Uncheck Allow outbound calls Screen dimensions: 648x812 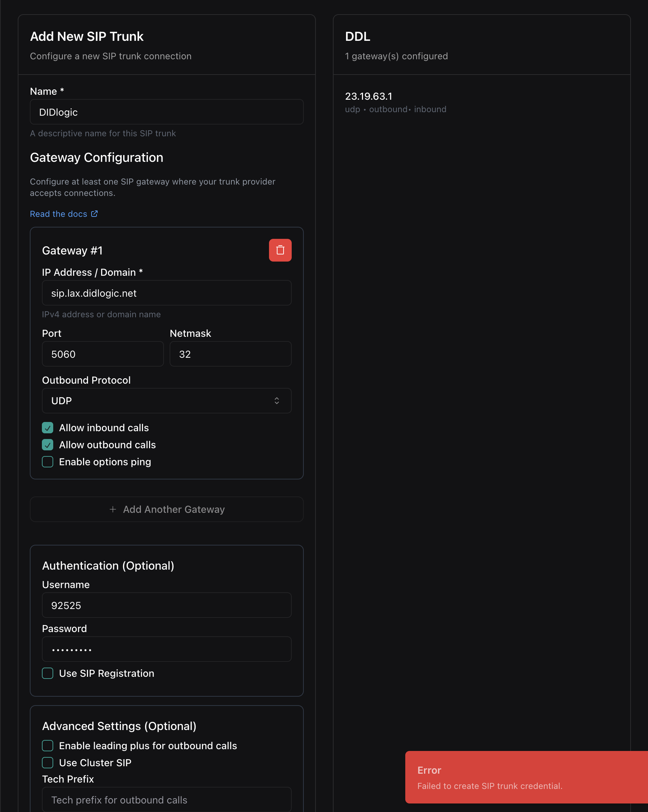coord(48,445)
